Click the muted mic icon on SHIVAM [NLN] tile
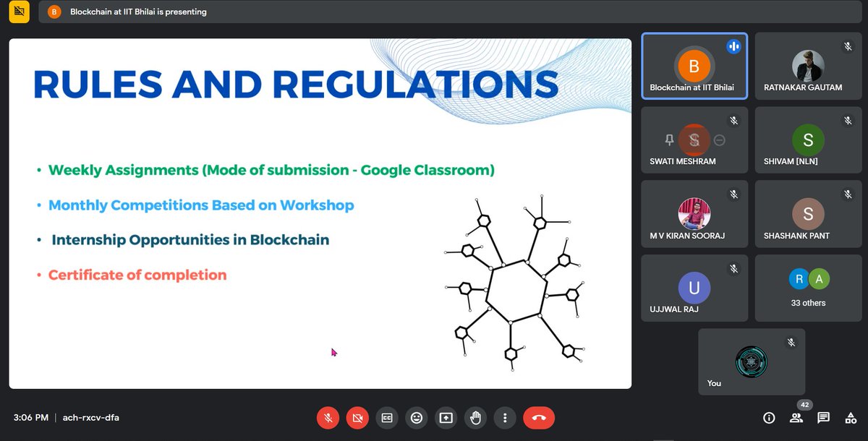The height and width of the screenshot is (441, 868). point(848,121)
